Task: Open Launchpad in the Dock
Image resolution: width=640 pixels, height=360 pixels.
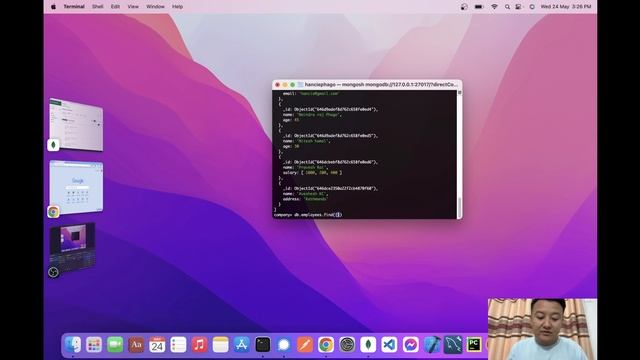Action: 94,345
